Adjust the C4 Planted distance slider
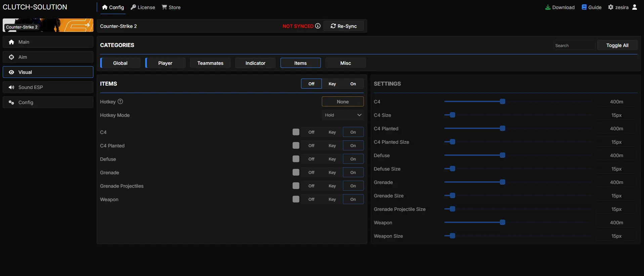Viewport: 644px width, 276px height. pyautogui.click(x=503, y=129)
